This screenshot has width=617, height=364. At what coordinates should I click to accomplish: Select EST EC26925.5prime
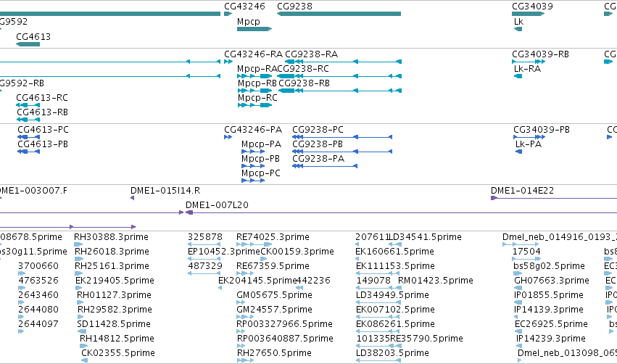(551, 324)
